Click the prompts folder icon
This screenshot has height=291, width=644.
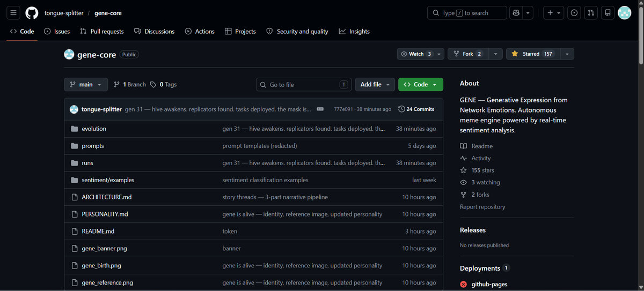point(75,146)
